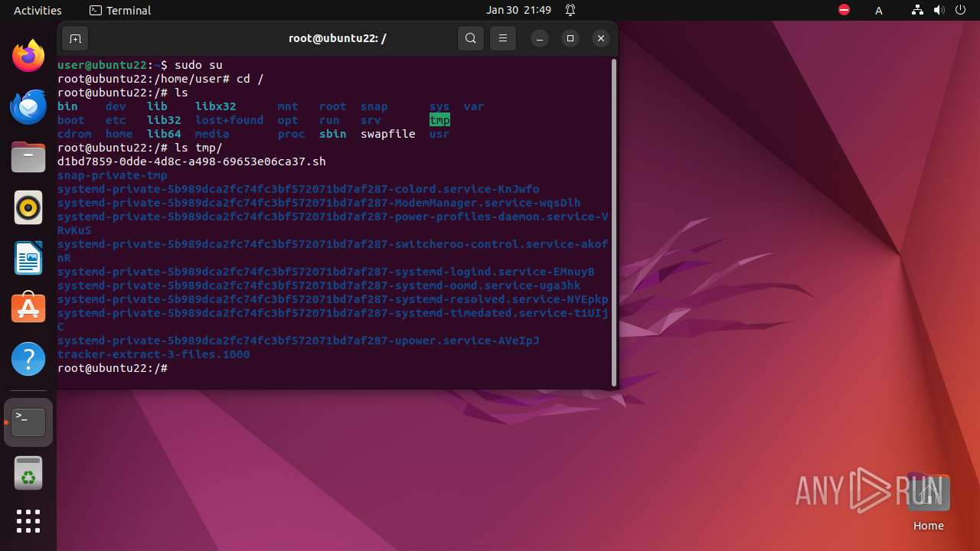This screenshot has width=980, height=551.
Task: Click the tracker-extract-3-files.1000 entry
Action: (x=154, y=354)
